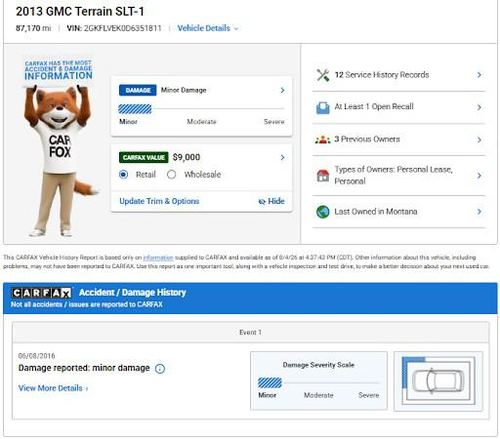
Task: Click the Car Fox mascot image
Action: (x=60, y=146)
